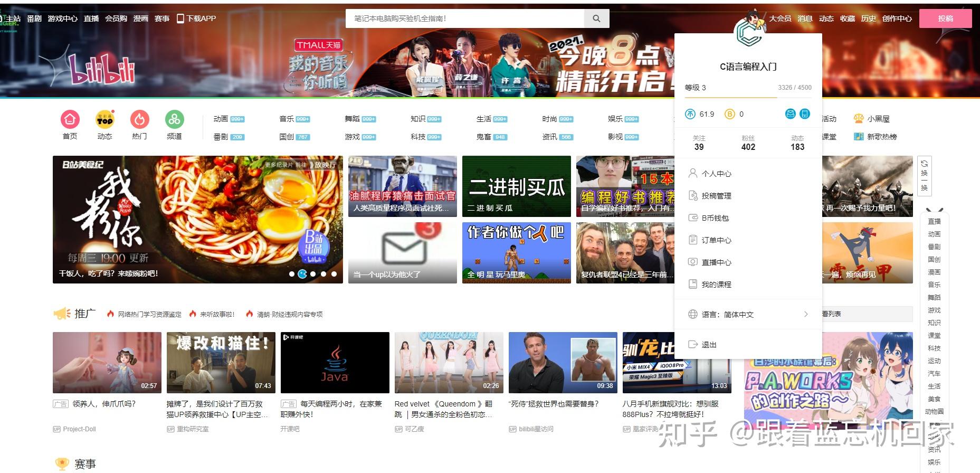Open 消息 in the top bar

805,18
